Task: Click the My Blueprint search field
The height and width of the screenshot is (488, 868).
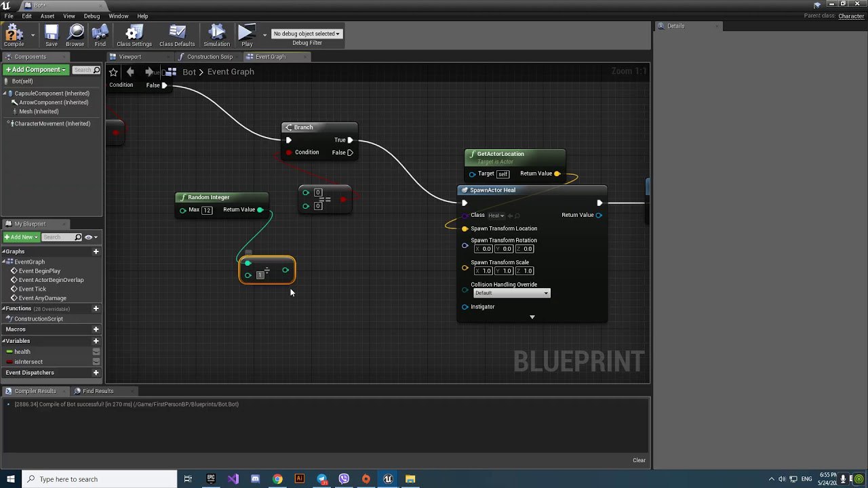Action: coord(62,237)
